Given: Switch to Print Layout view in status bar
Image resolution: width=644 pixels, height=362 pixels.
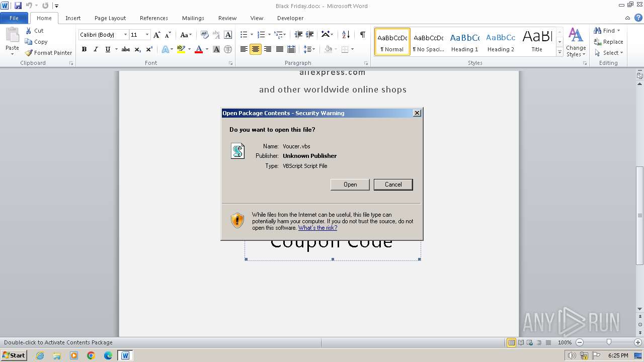Looking at the screenshot, I should 511,342.
